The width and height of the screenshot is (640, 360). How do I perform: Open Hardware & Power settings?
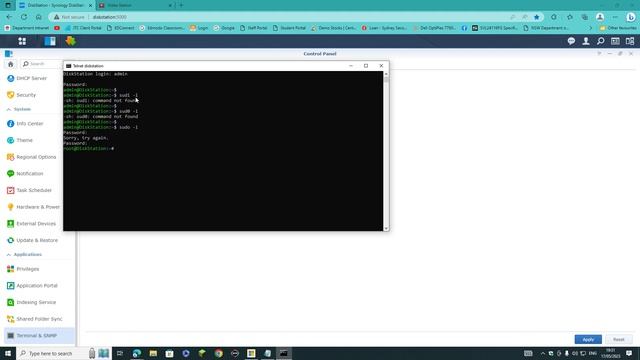(x=39, y=207)
